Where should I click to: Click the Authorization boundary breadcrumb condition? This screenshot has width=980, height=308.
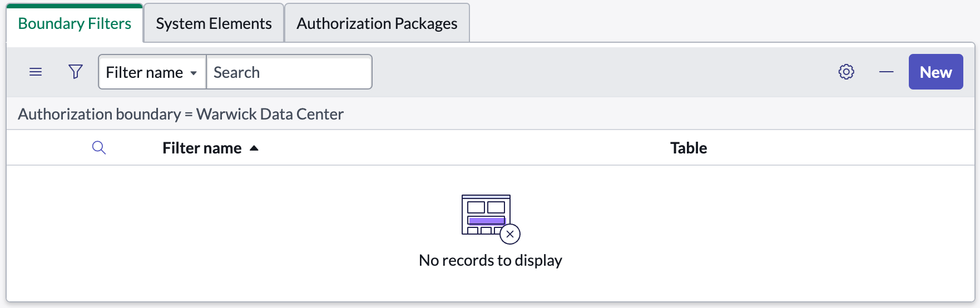pyautogui.click(x=181, y=114)
